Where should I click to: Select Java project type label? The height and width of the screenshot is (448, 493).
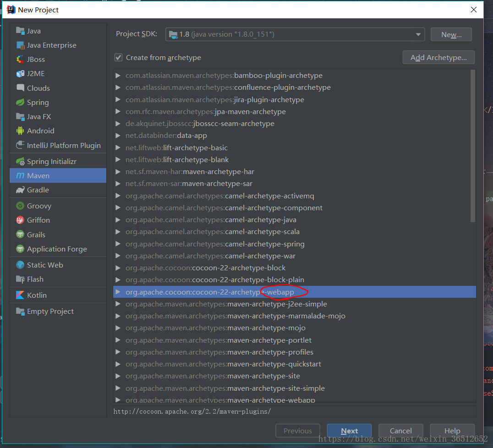[x=33, y=31]
